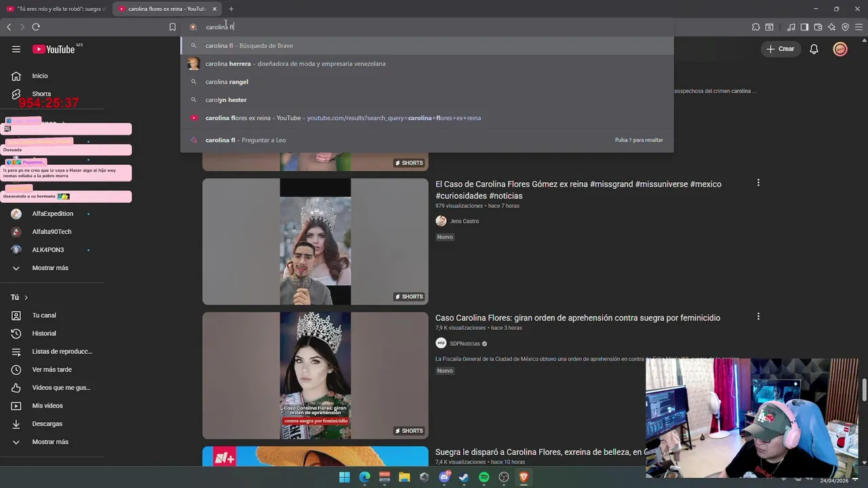Open Ver más tarde in sidebar
Image resolution: width=868 pixels, height=488 pixels.
(x=52, y=369)
